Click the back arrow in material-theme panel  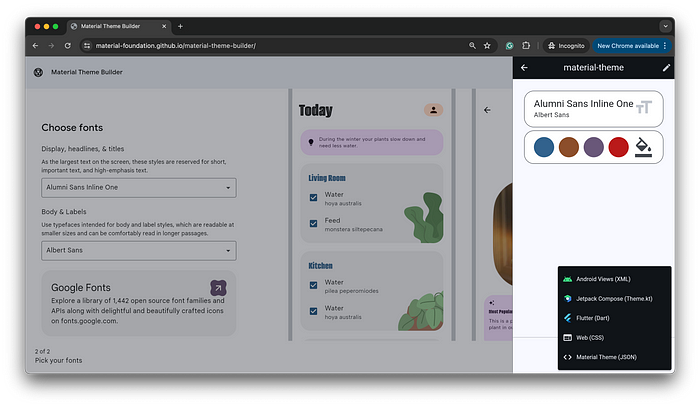pos(524,68)
